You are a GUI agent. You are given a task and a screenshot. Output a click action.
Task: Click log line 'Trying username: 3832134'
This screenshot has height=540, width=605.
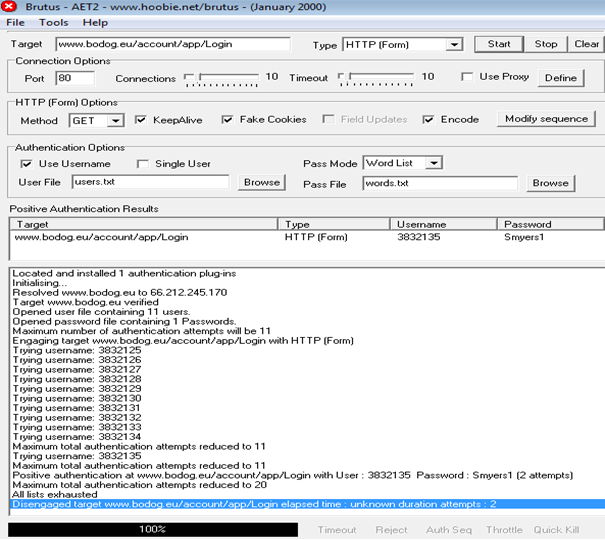(x=77, y=437)
